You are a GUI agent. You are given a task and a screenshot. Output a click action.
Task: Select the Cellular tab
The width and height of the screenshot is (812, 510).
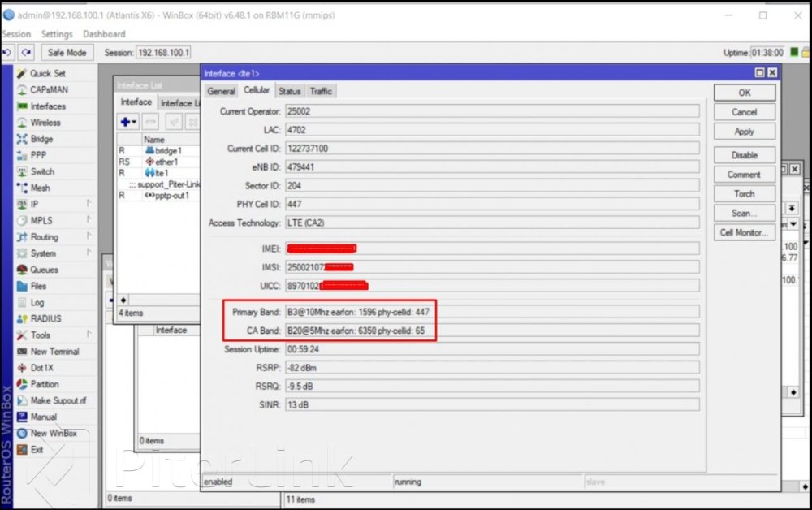pos(257,90)
